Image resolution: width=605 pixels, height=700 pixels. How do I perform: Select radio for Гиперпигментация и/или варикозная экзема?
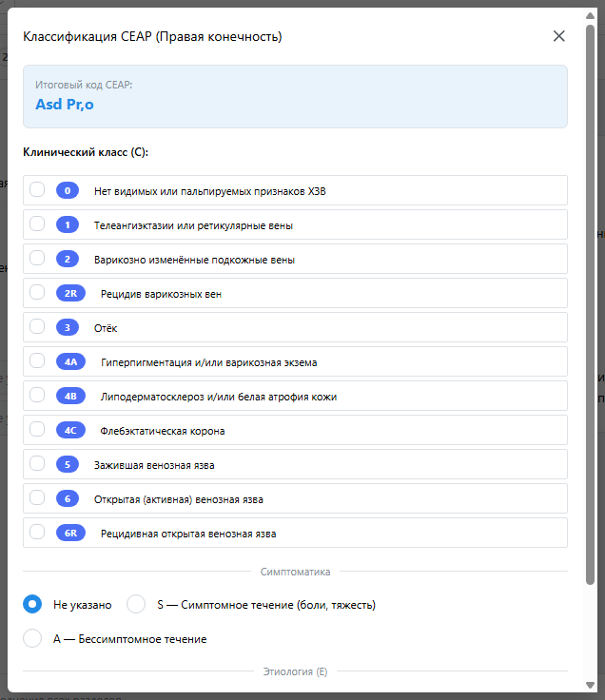click(37, 360)
